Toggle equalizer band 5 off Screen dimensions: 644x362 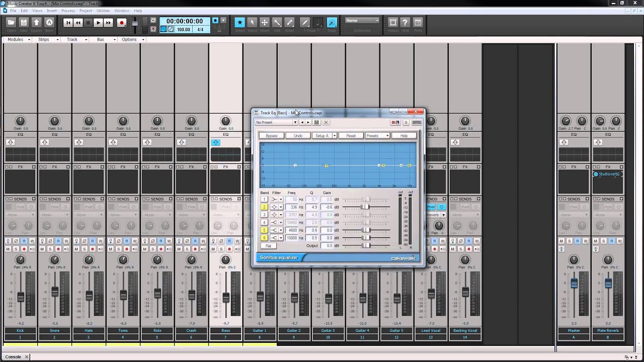(x=264, y=230)
